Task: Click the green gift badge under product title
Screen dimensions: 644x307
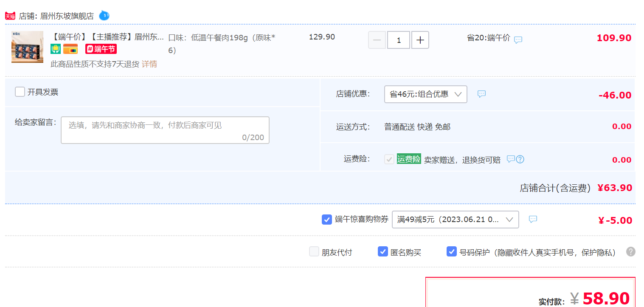Action: coord(56,49)
